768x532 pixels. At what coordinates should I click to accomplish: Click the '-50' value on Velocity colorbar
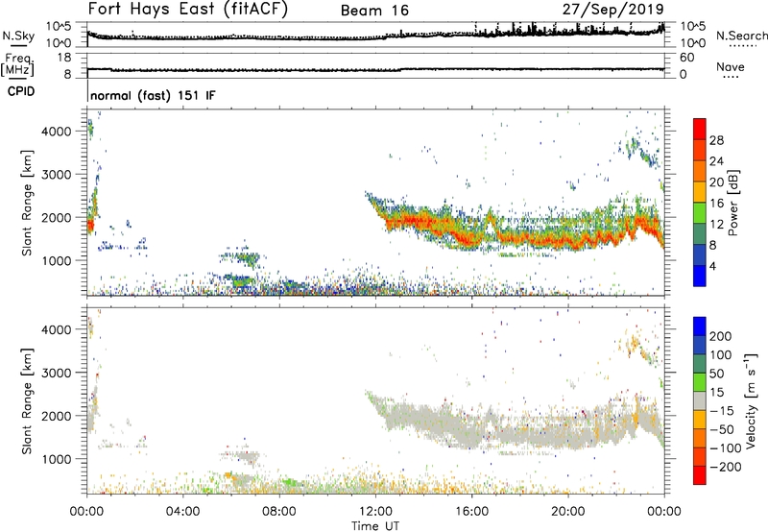pyautogui.click(x=722, y=429)
